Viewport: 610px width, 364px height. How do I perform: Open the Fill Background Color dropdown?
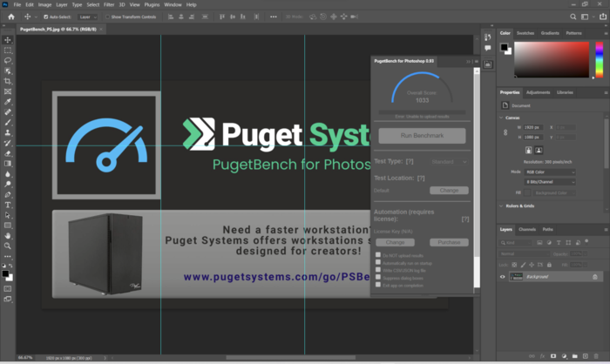tap(555, 193)
